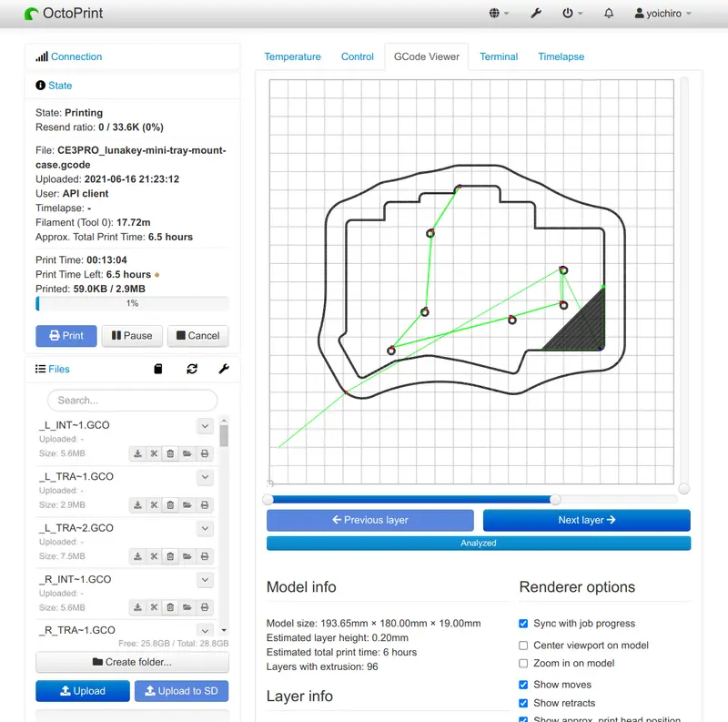Slice _R_INT~1.GCO with its scissors icon
The height and width of the screenshot is (722, 728).
[154, 607]
